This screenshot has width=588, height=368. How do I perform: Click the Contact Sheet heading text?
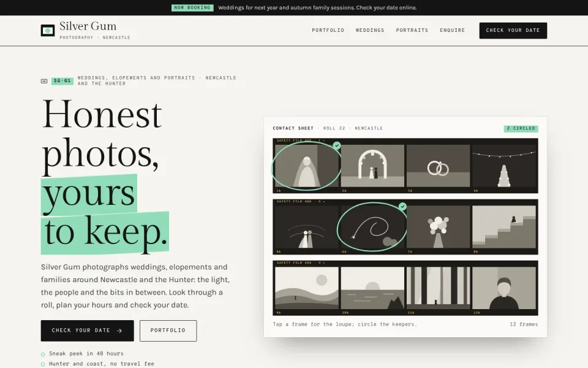(x=293, y=128)
